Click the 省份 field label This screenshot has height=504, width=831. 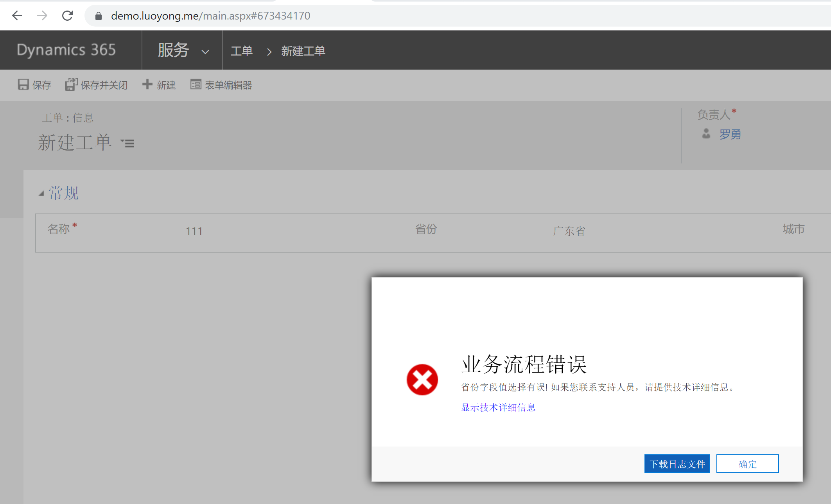(x=426, y=229)
